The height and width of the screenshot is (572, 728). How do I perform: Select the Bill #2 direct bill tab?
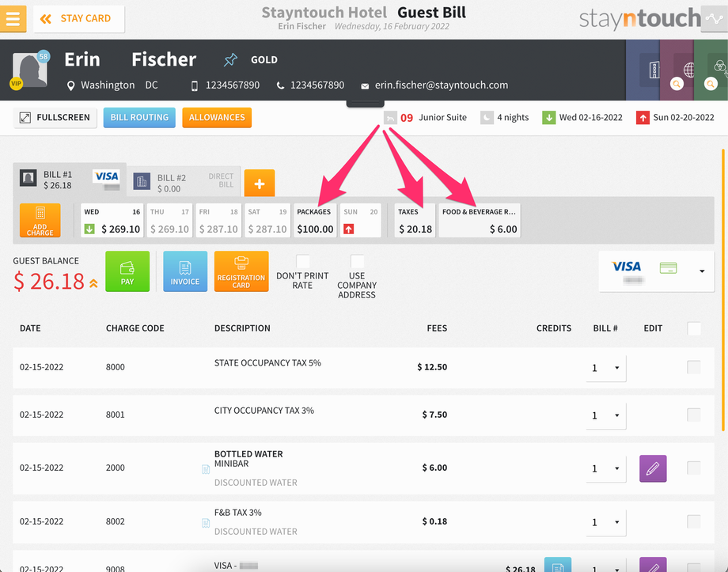[x=184, y=183]
